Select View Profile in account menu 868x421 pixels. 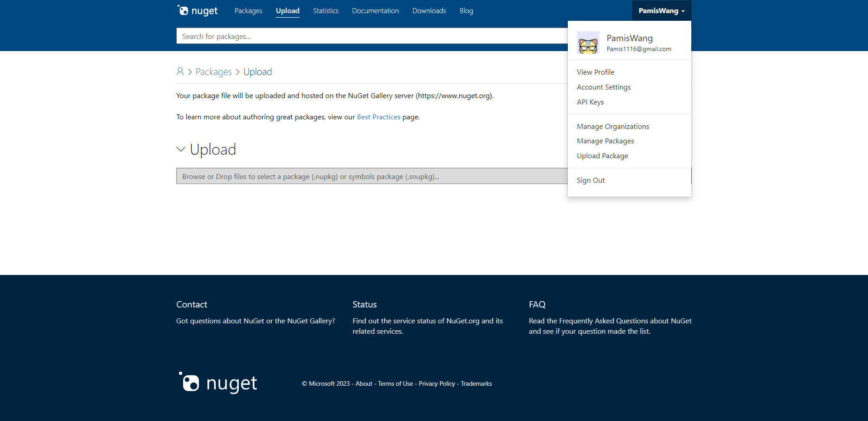[x=595, y=72]
